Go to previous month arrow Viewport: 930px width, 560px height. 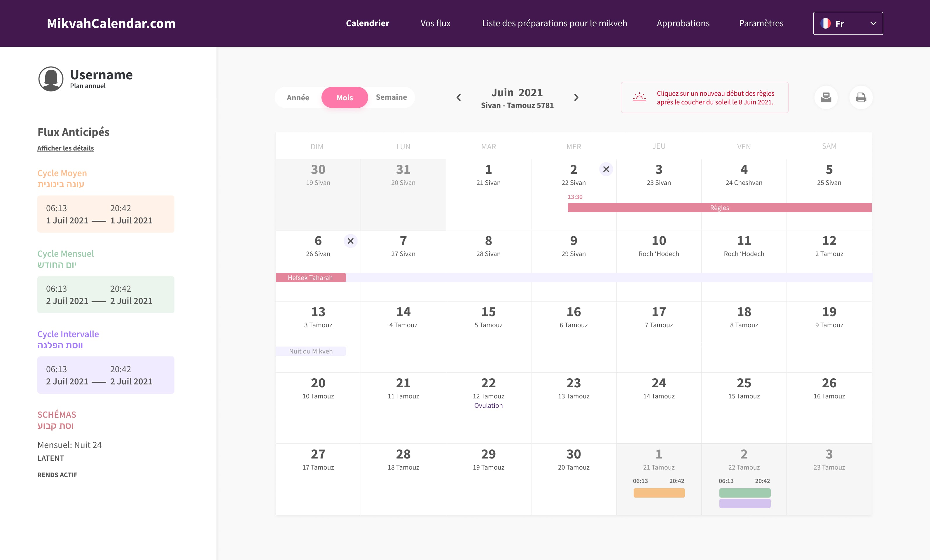459,98
